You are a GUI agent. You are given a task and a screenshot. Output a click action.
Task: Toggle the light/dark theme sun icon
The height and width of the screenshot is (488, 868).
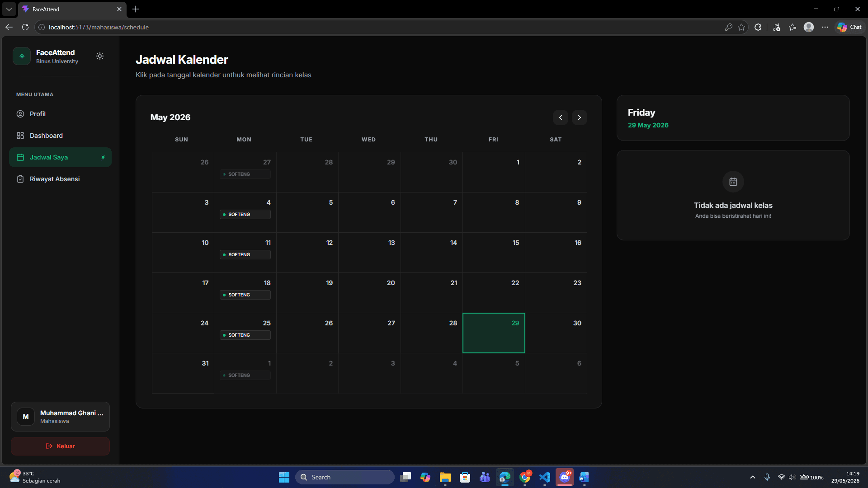point(100,56)
